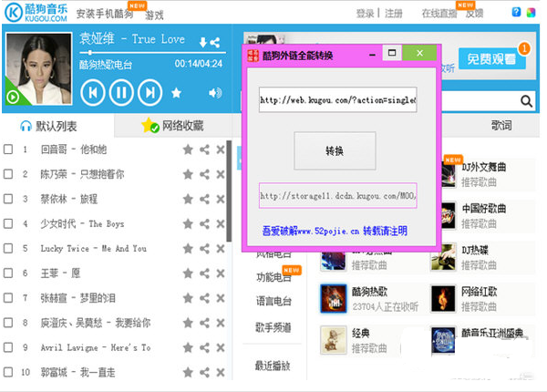Open the 酷音乐亚洲盛典 thumbnail
The image size is (547, 392).
[x=443, y=340]
